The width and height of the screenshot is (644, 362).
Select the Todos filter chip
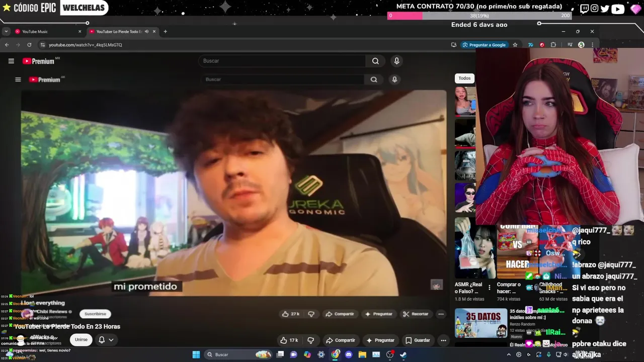[x=464, y=78]
